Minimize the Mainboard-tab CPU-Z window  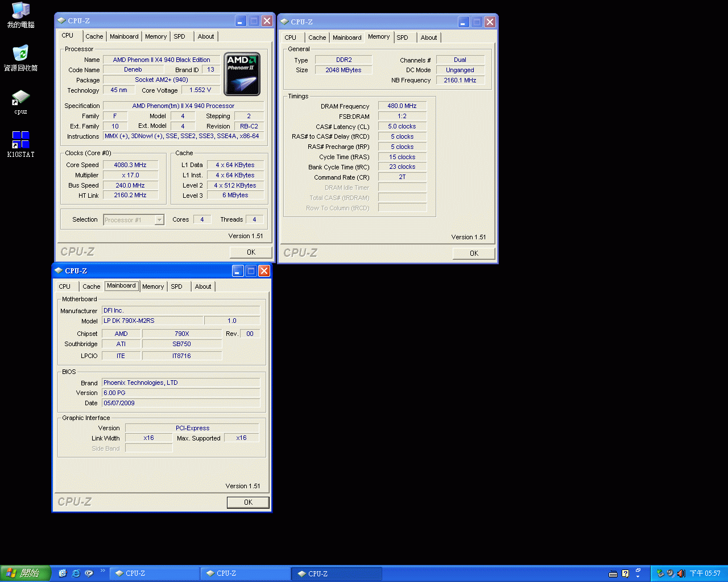[238, 271]
